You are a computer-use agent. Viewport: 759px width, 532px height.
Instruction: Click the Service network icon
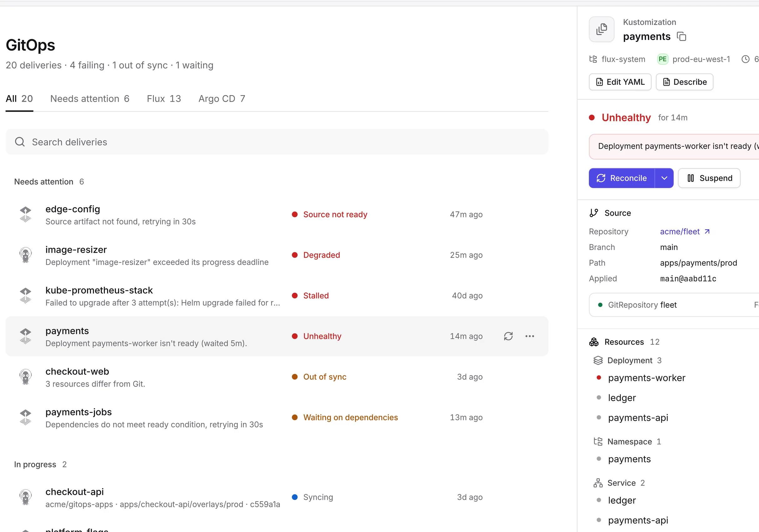click(x=598, y=483)
